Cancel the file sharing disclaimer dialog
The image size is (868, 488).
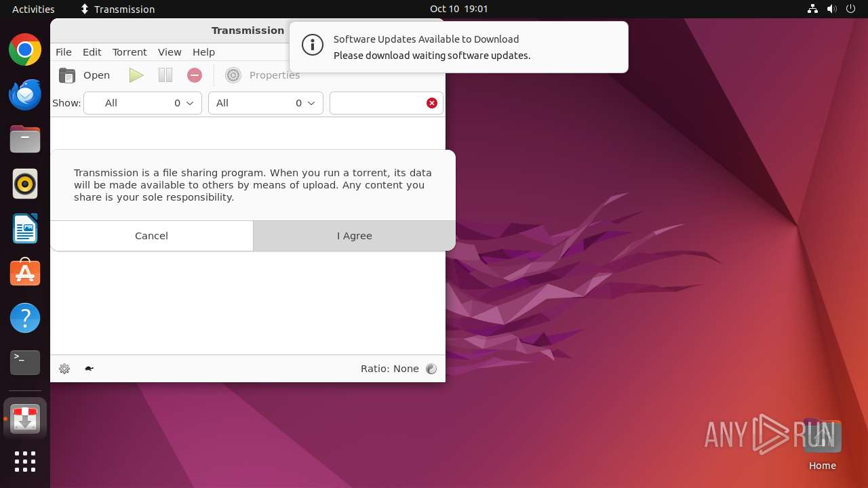(151, 236)
